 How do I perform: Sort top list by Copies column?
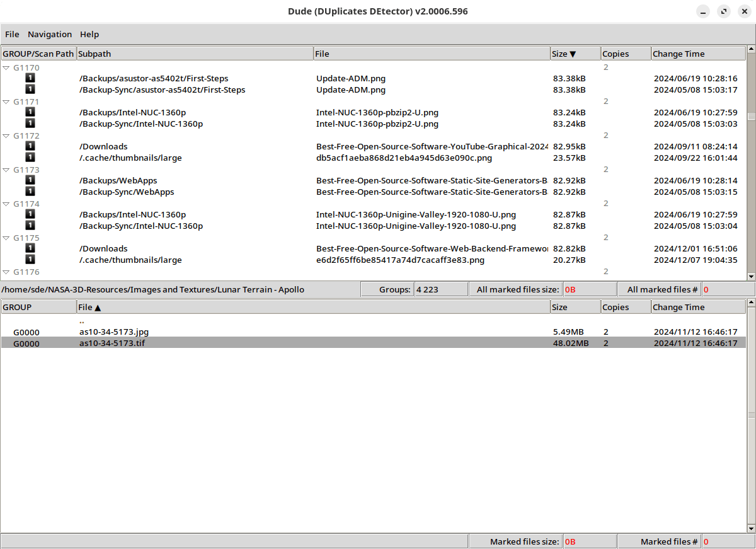[x=626, y=54]
